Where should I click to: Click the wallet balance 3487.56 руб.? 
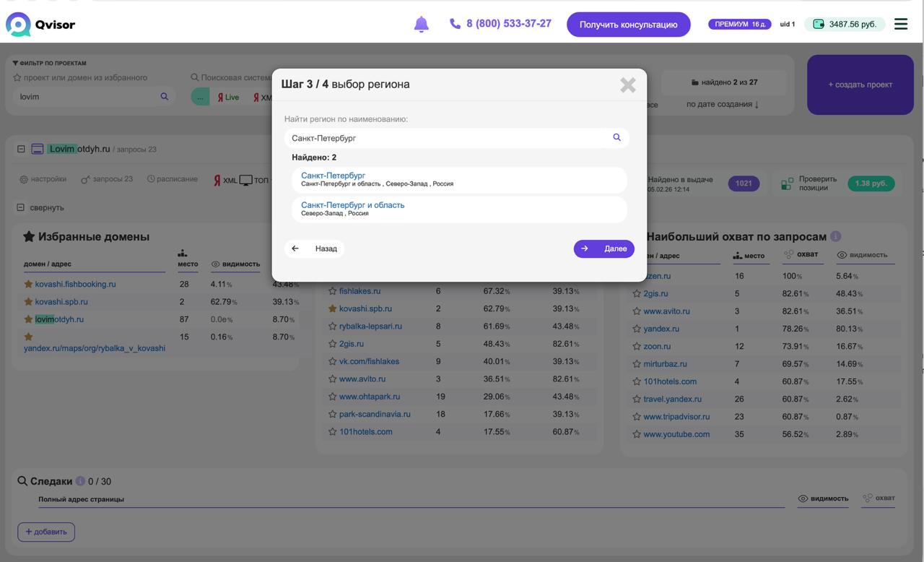click(x=845, y=25)
